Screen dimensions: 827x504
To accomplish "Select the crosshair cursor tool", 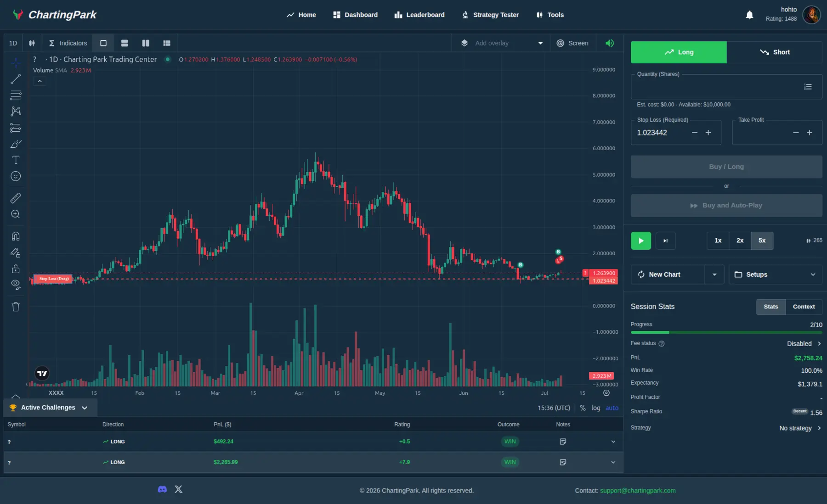I will pyautogui.click(x=16, y=63).
